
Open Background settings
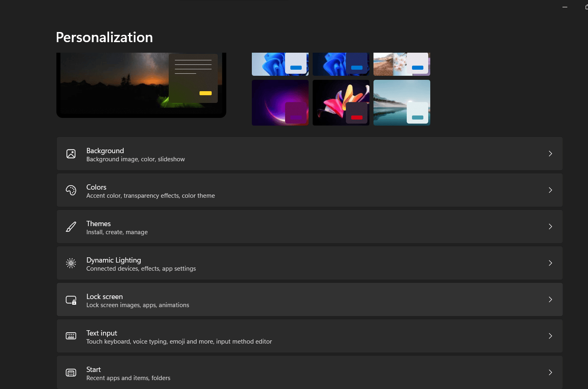coord(284,154)
